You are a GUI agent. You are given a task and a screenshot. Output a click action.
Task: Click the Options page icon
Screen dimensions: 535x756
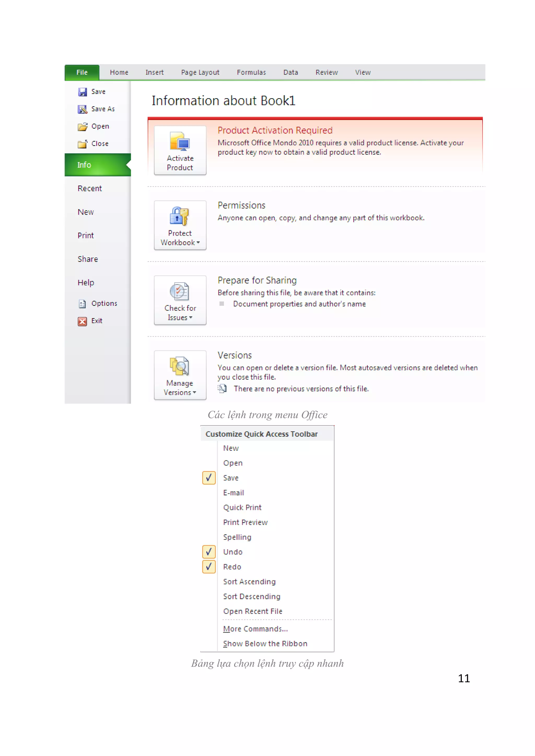(82, 304)
